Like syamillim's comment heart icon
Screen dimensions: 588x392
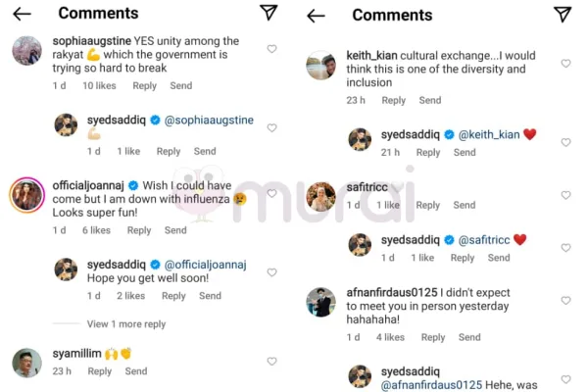(271, 362)
